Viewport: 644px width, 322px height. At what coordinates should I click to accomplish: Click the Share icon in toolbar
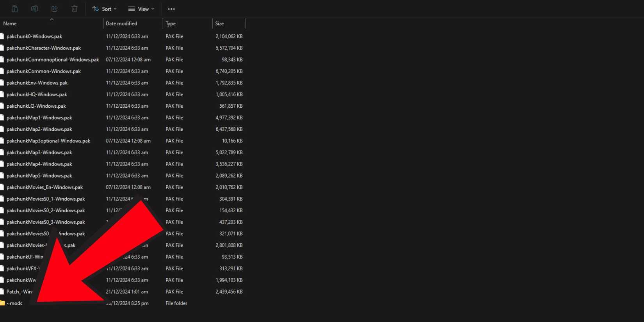click(x=54, y=9)
